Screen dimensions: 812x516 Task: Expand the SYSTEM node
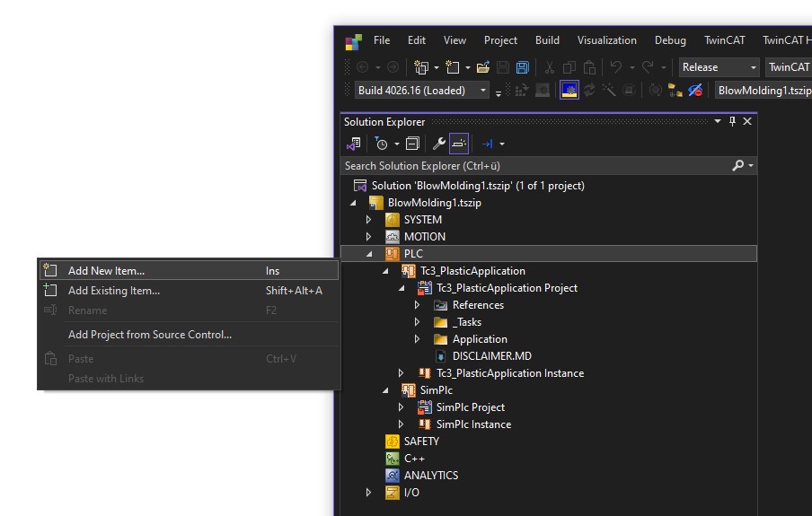368,220
